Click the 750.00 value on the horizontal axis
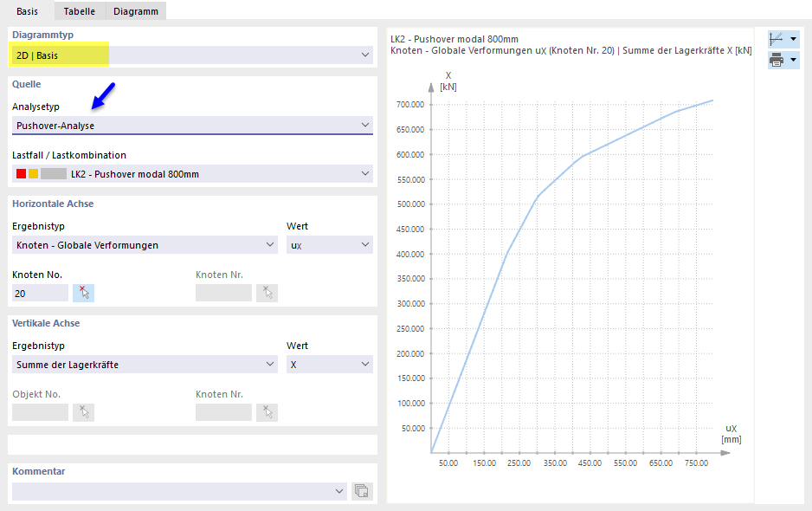Screen dimensions: 812x511 pyautogui.click(x=696, y=462)
